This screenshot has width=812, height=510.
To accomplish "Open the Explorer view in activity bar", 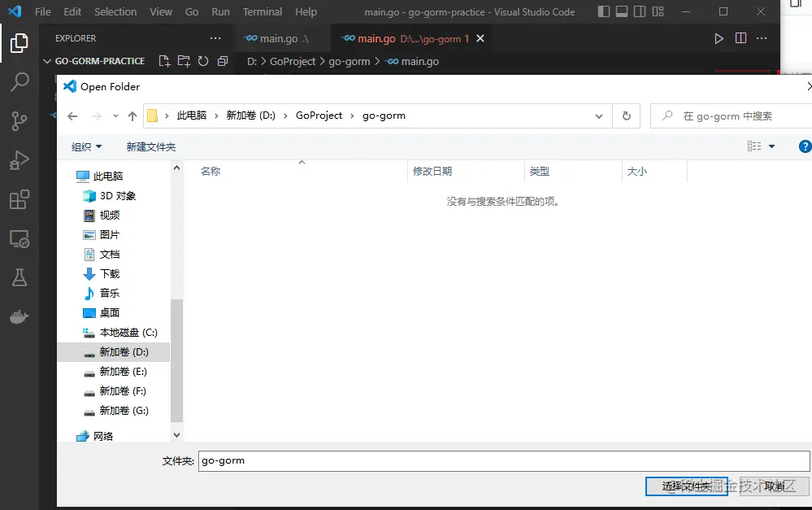I will point(20,43).
